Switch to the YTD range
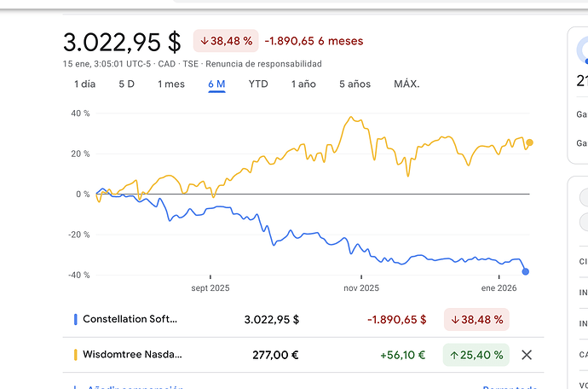This screenshot has width=588, height=389. (258, 84)
